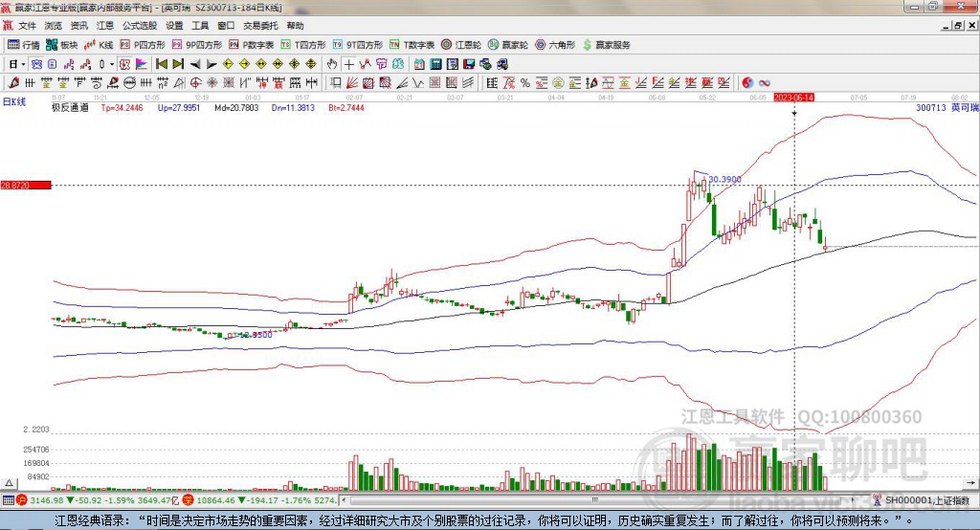
Task: Click the yin-yang icon in the drawing toolbar
Action: pos(747,82)
